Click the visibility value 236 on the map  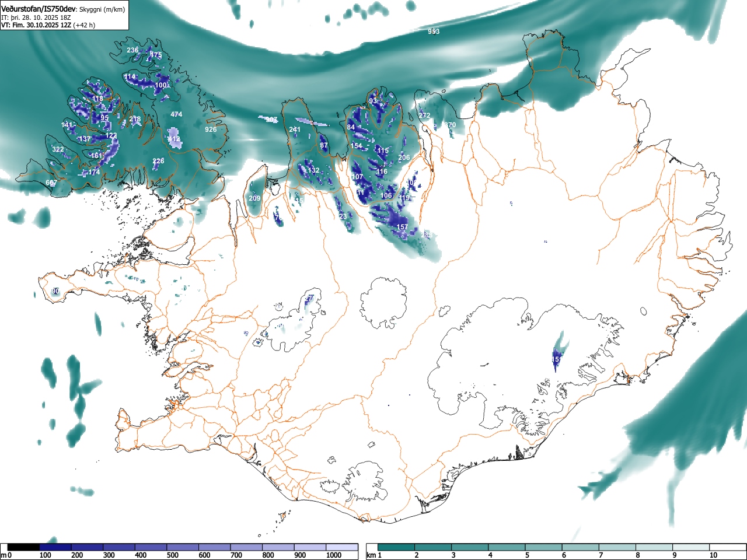(132, 50)
